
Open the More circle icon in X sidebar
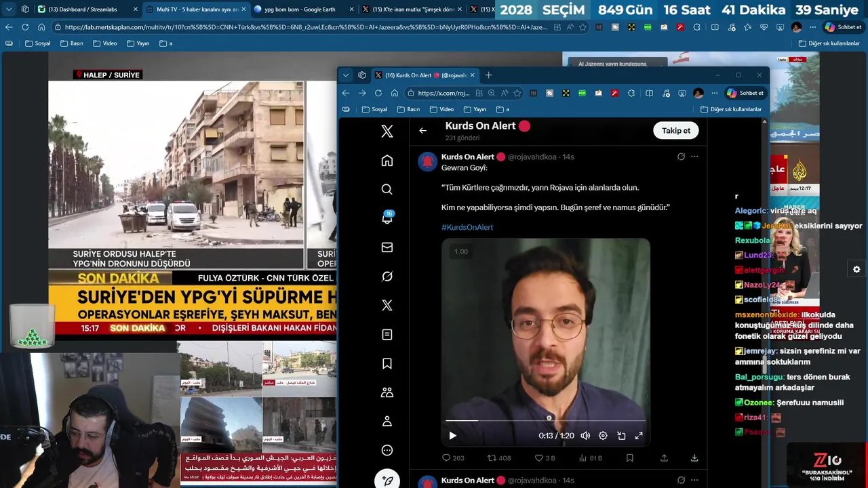[387, 451]
